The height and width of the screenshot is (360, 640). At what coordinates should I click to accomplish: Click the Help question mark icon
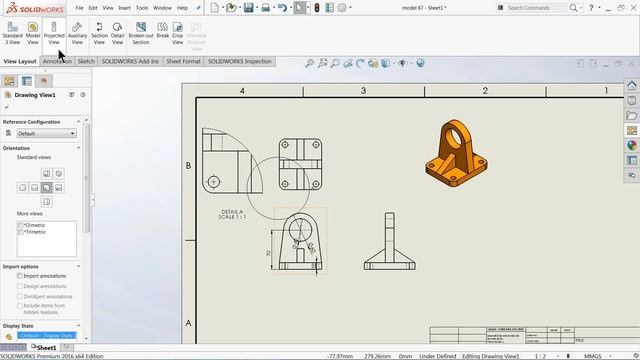pos(591,8)
